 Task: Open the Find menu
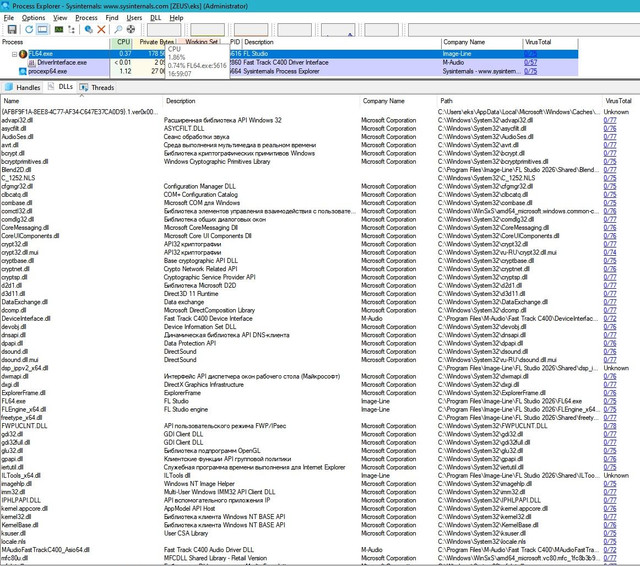pos(112,18)
